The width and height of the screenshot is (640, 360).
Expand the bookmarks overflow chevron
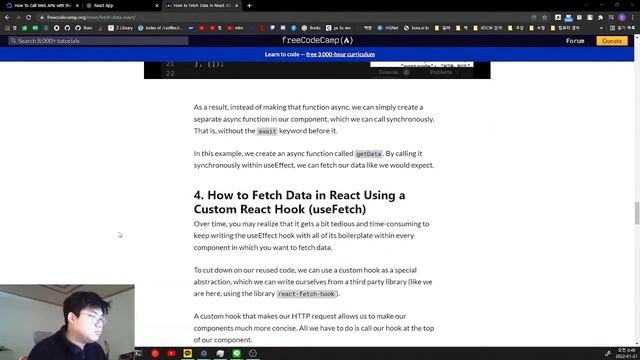point(601,28)
